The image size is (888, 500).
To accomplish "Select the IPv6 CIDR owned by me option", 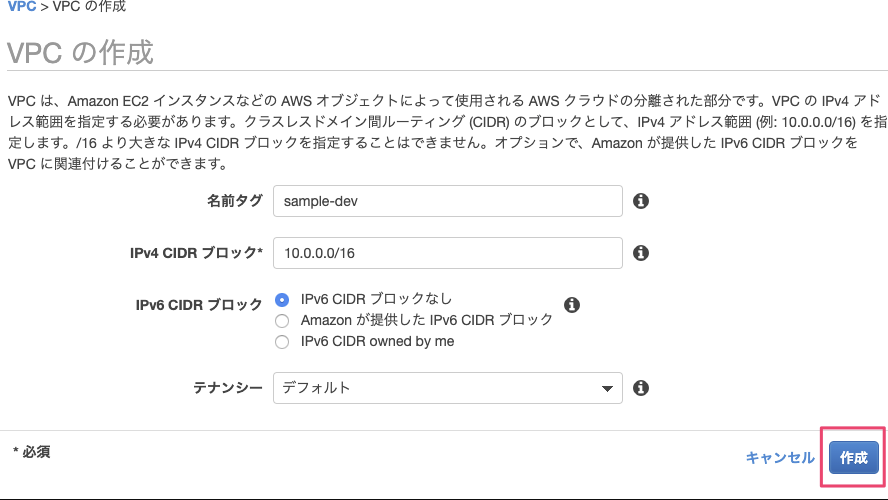I will [x=282, y=341].
